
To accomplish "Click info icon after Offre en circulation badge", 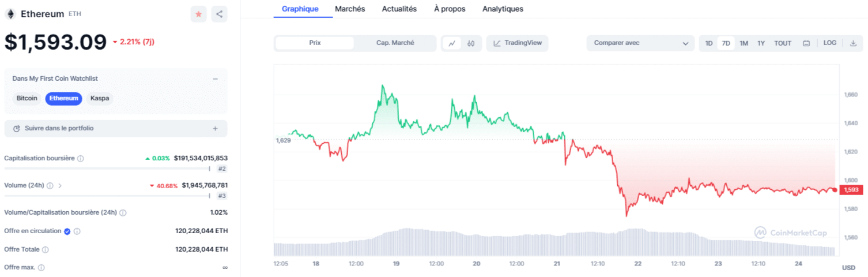I will (x=77, y=231).
